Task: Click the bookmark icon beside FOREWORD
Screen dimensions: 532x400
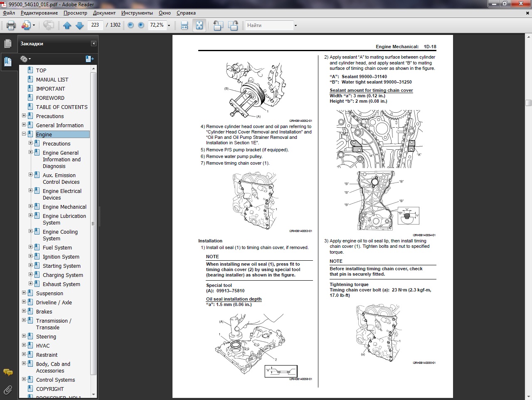Action: coord(30,97)
